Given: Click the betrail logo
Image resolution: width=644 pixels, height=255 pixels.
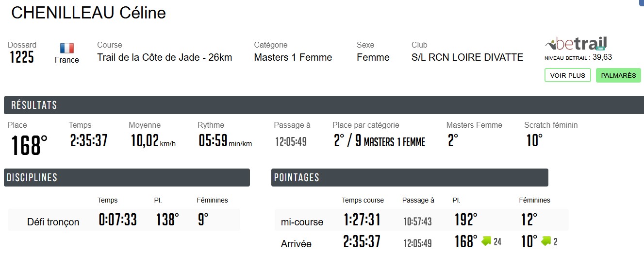Looking at the screenshot, I should 576,44.
